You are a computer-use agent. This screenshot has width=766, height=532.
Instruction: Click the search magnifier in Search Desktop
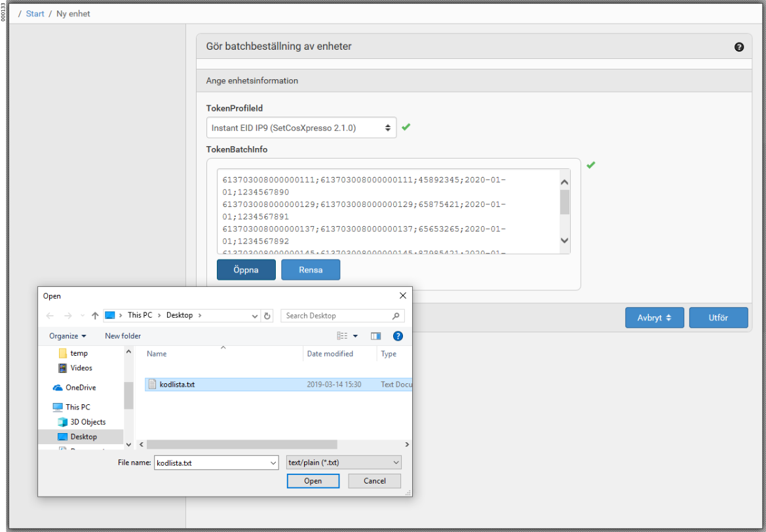point(396,316)
